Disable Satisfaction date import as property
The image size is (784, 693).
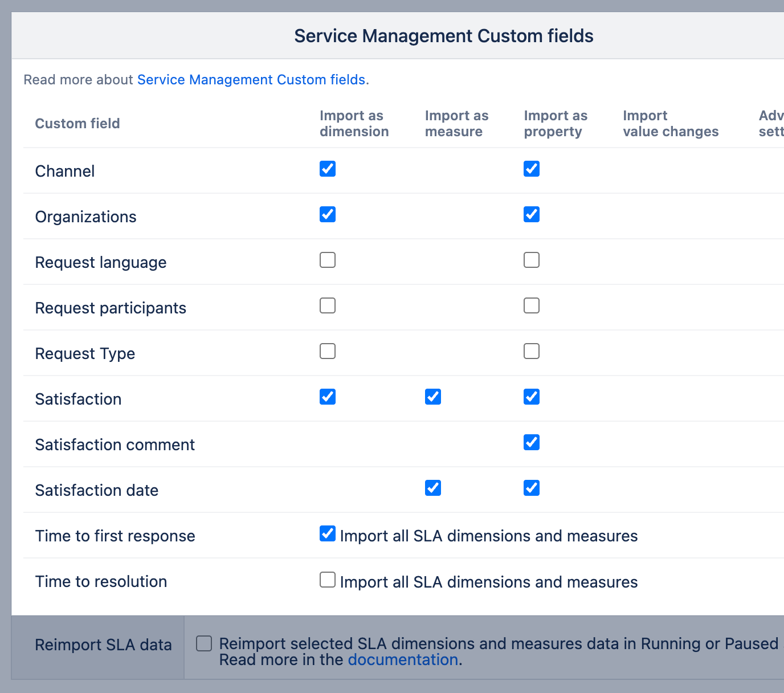(x=532, y=488)
